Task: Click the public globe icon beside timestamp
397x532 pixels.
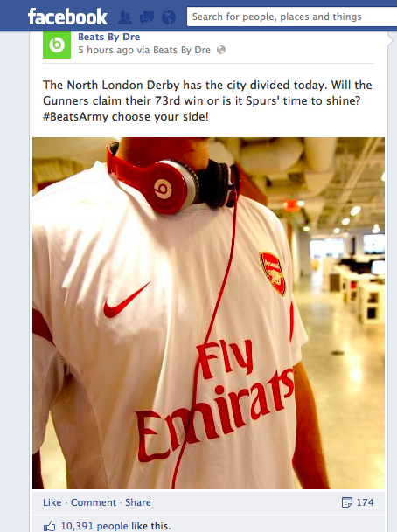Action: (x=221, y=50)
